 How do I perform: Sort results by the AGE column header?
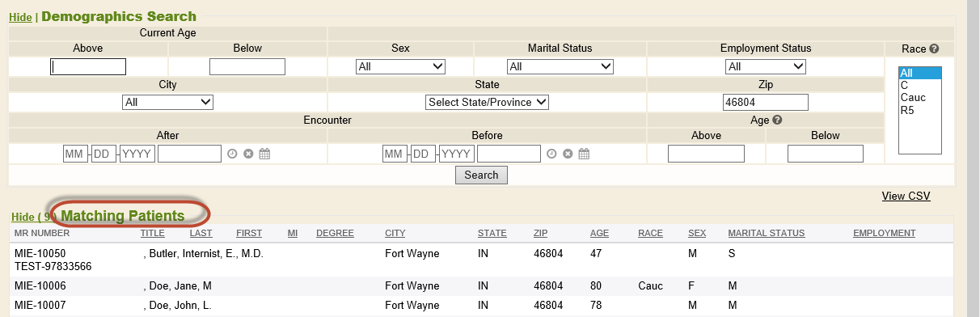599,233
